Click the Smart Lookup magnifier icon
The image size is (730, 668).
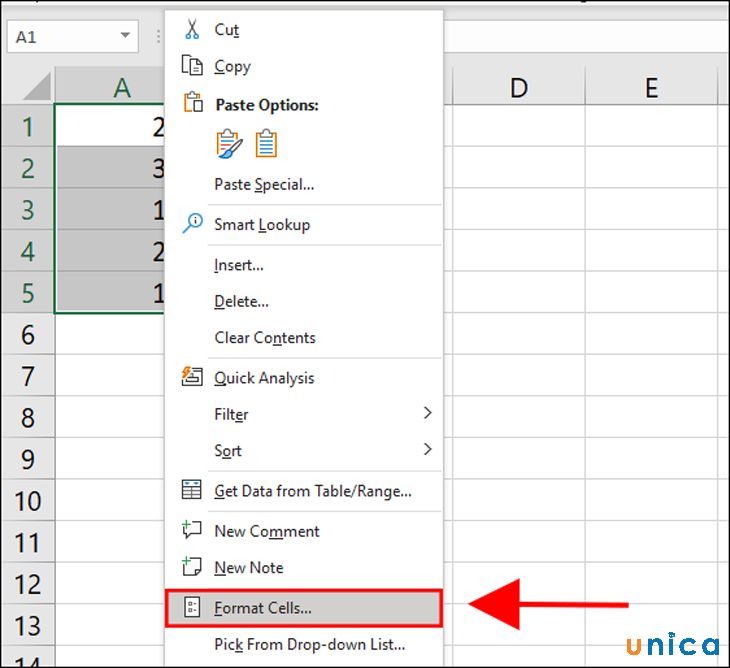pos(192,224)
